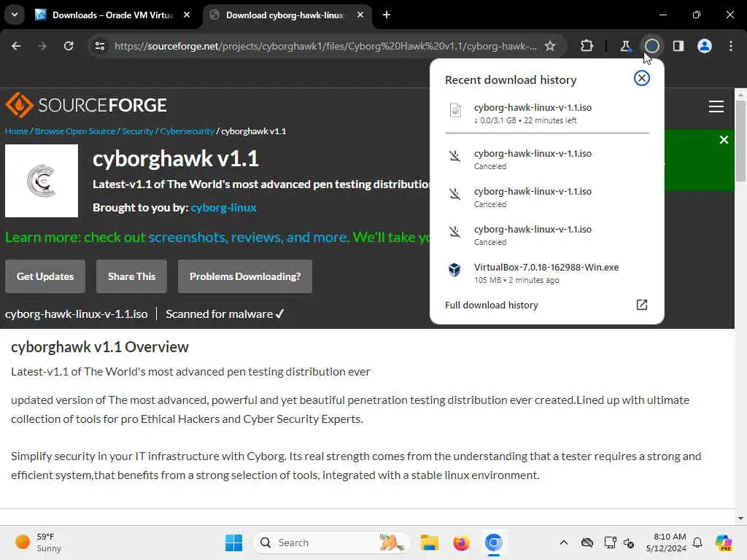Image resolution: width=747 pixels, height=560 pixels.
Task: Close the Downloads – Oracle VM VirtualBox tab
Action: click(187, 15)
